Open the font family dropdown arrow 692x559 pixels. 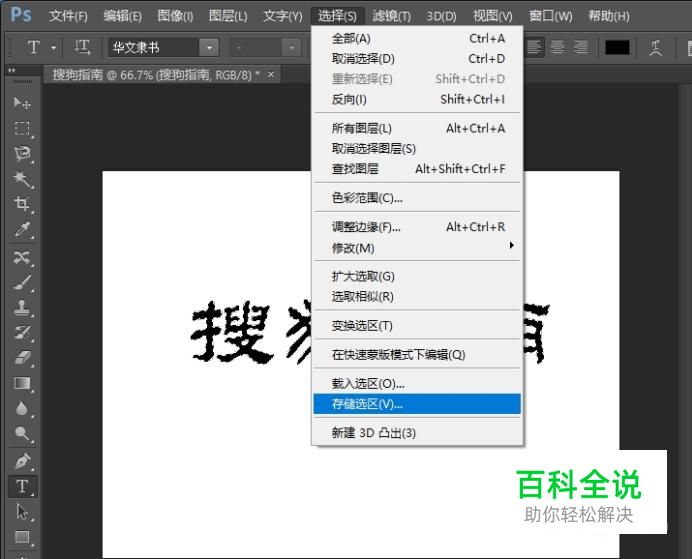(x=209, y=47)
